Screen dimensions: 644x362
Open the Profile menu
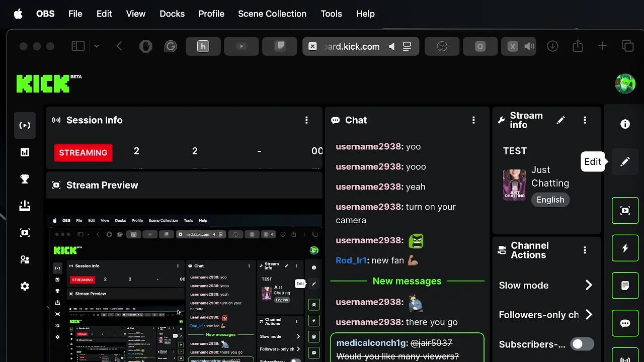click(211, 14)
